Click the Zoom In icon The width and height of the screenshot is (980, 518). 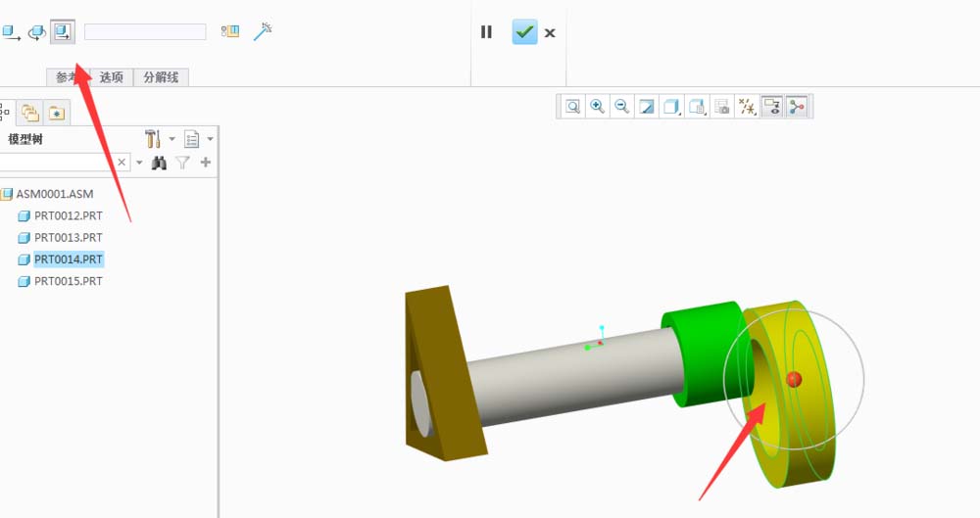[598, 107]
